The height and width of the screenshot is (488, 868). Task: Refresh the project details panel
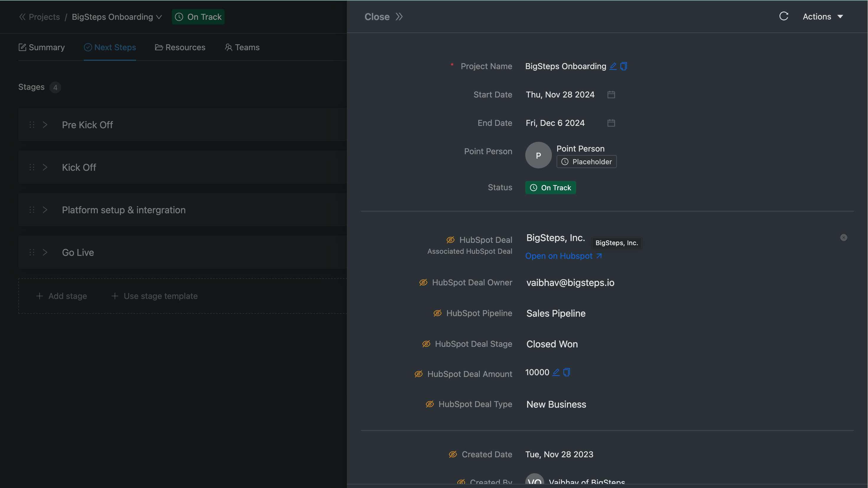pyautogui.click(x=784, y=16)
